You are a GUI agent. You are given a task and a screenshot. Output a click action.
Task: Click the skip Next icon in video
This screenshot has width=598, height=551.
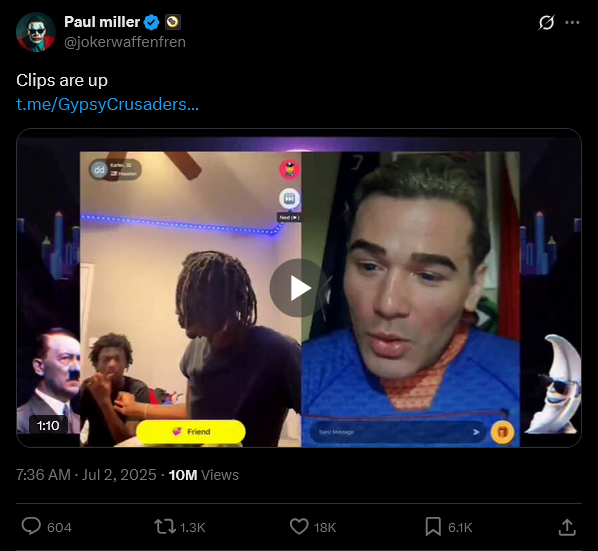[x=289, y=199]
